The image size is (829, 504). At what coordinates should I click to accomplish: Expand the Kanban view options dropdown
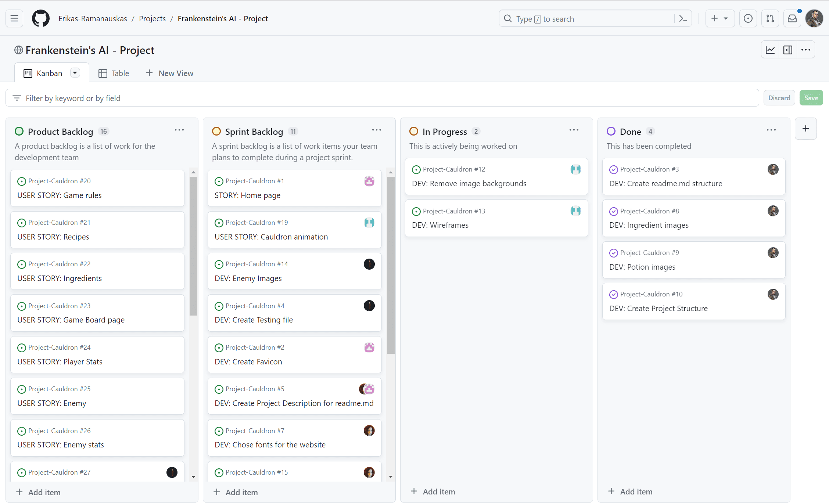pos(75,73)
